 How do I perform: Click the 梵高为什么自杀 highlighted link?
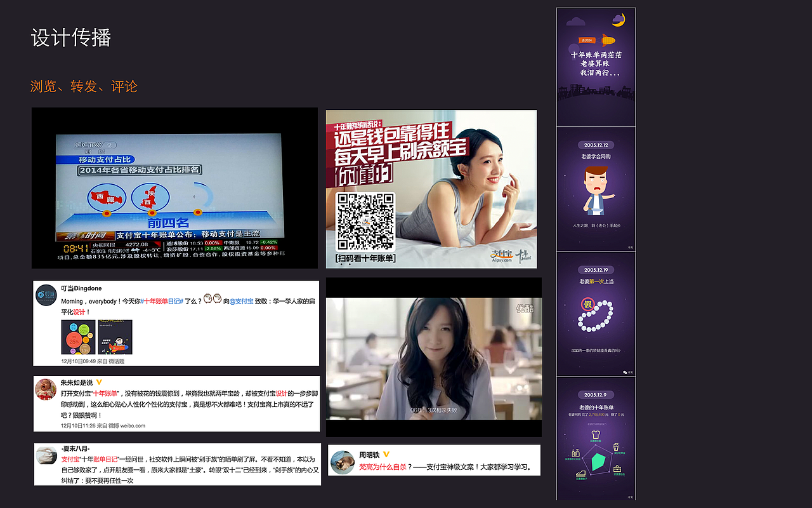383,467
